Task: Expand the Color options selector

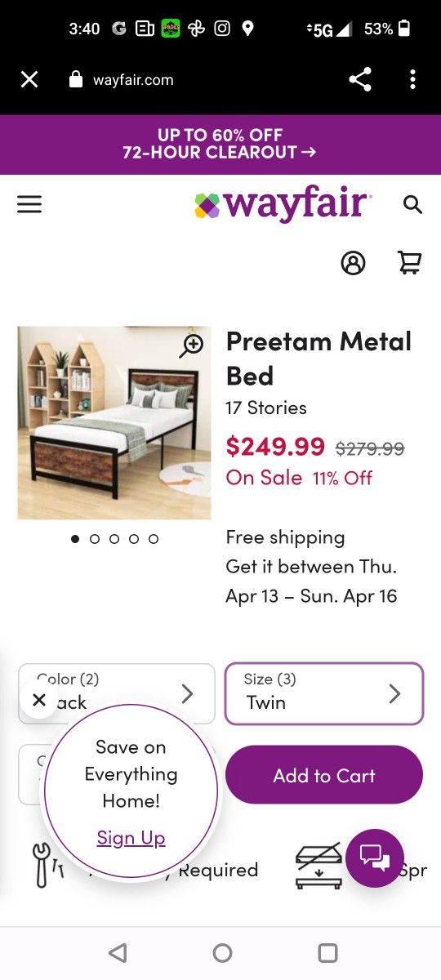Action: pos(117,693)
